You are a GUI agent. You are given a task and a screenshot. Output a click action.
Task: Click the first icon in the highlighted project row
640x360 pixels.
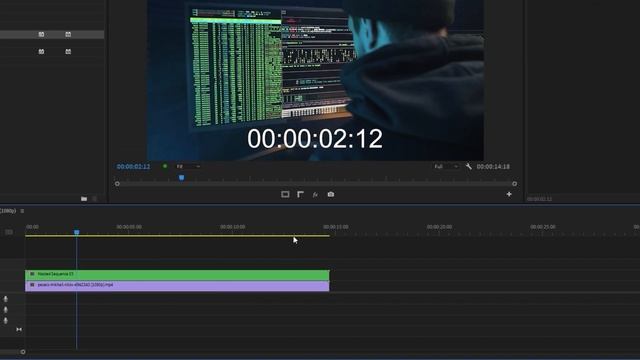point(41,35)
